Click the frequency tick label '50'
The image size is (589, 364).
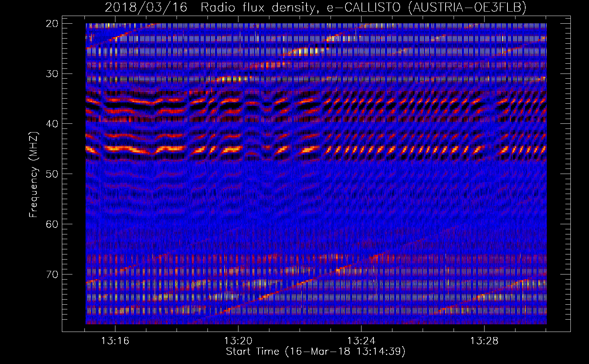point(52,174)
